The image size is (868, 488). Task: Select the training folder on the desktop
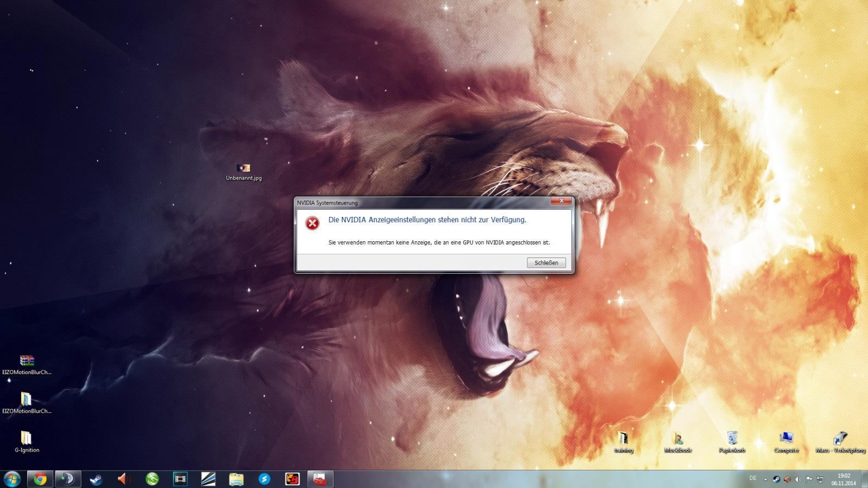pyautogui.click(x=623, y=442)
